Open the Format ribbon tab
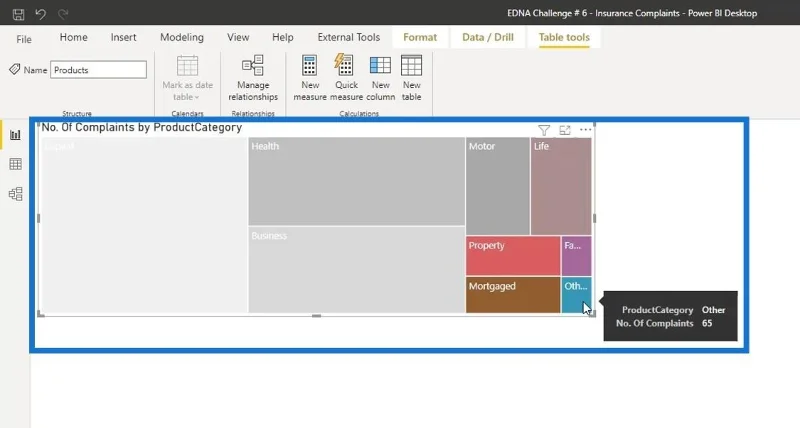Viewport: 800px width, 428px height. pyautogui.click(x=420, y=37)
